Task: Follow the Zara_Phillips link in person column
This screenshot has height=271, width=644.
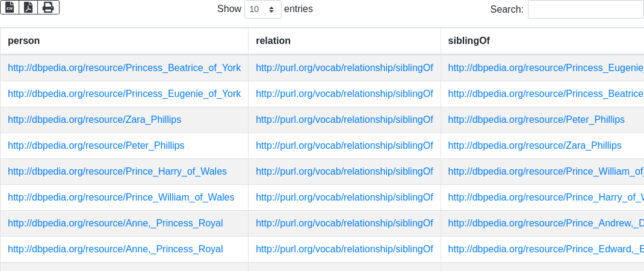Action: pyautogui.click(x=94, y=120)
